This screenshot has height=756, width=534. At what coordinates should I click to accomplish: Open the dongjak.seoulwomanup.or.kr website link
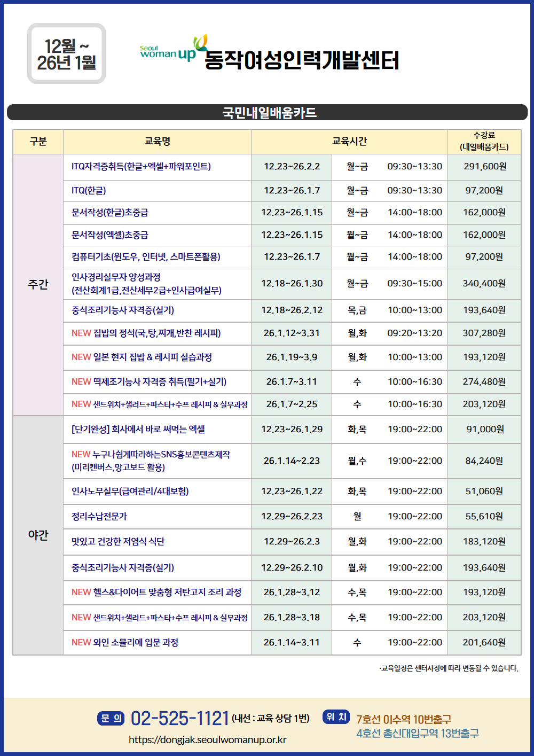[x=207, y=740]
